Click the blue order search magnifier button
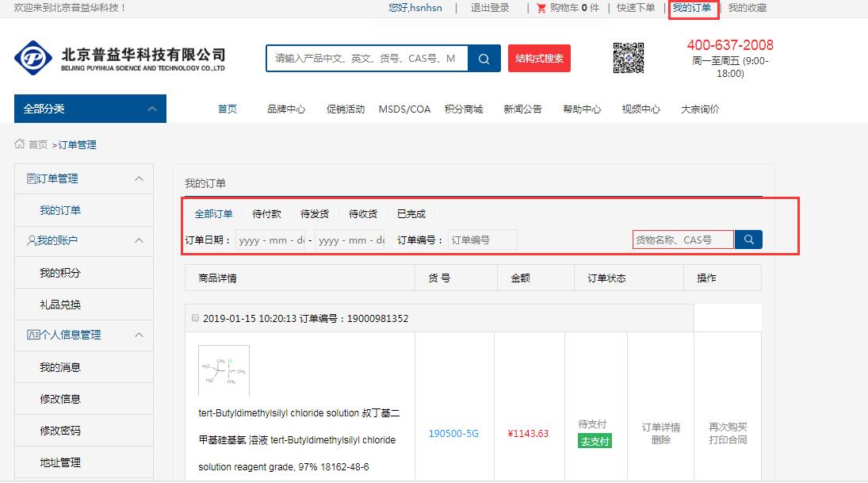This screenshot has height=483, width=868. pos(748,240)
